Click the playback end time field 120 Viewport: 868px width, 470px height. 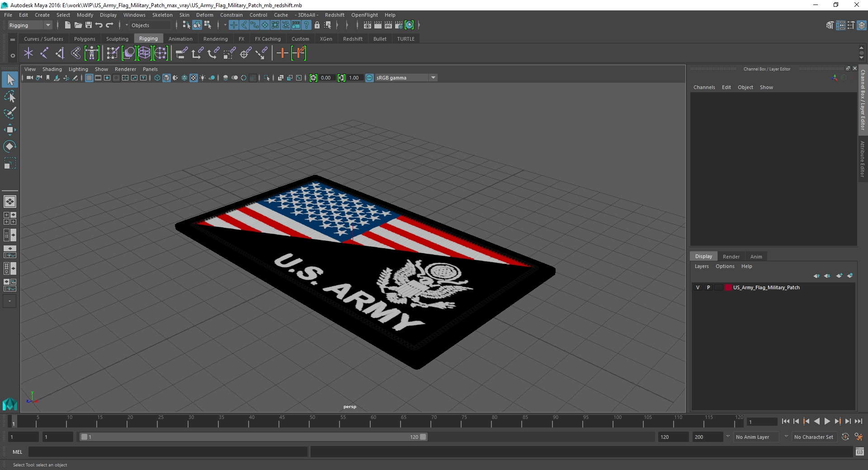coord(673,437)
